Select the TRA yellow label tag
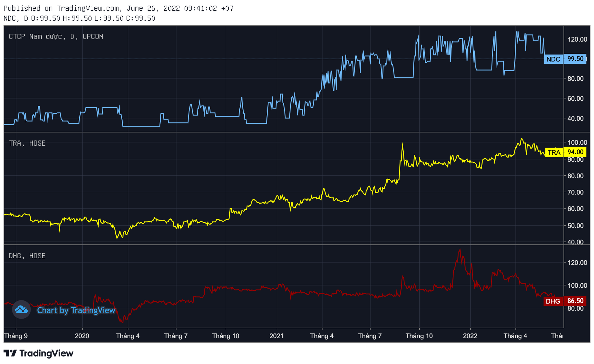This screenshot has height=364, width=594. point(554,152)
